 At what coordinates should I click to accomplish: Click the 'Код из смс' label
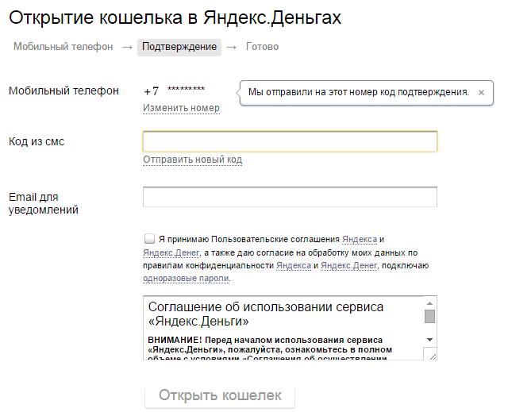point(37,141)
